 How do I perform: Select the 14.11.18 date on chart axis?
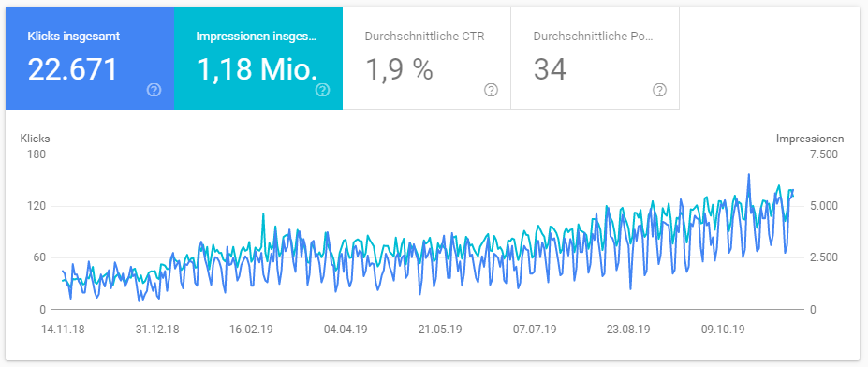pos(63,330)
